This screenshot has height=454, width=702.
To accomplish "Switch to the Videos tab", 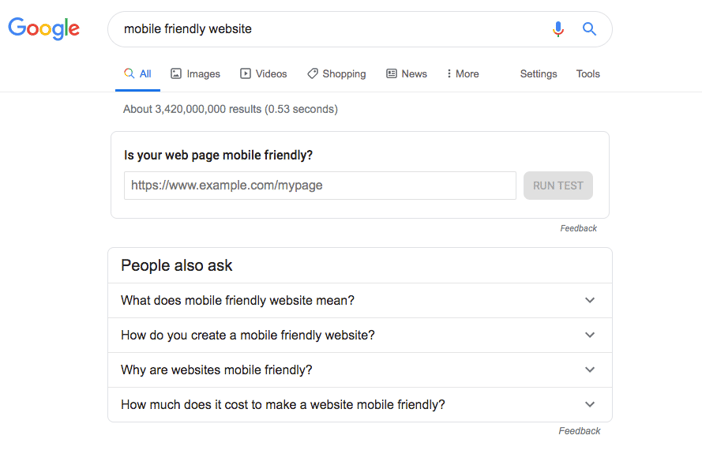I will pyautogui.click(x=263, y=74).
